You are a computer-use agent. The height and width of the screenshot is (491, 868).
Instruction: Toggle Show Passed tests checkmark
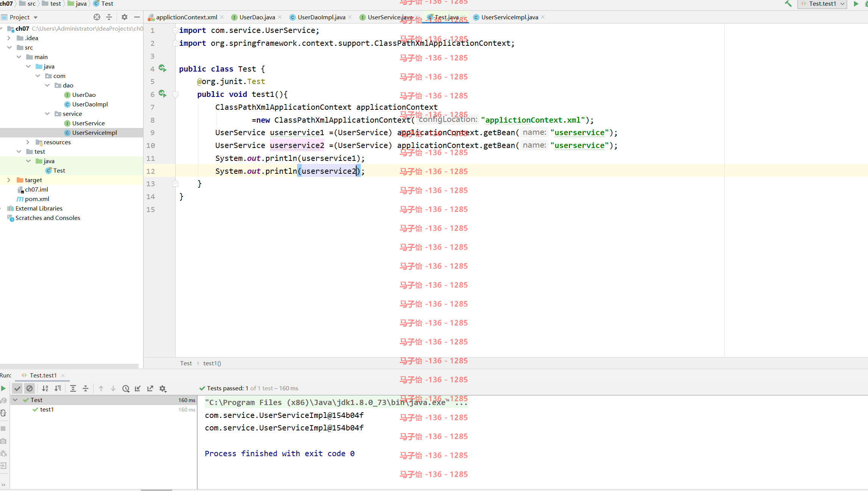coord(17,388)
